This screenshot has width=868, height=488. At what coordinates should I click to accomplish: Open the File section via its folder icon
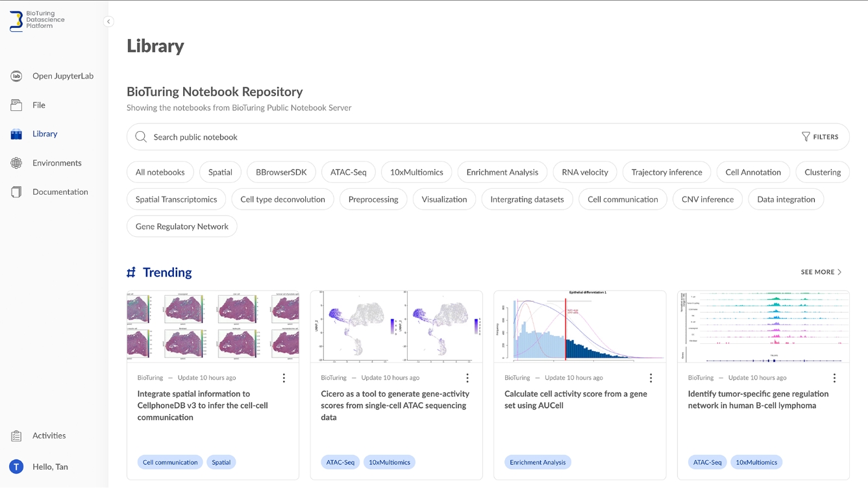click(14, 104)
